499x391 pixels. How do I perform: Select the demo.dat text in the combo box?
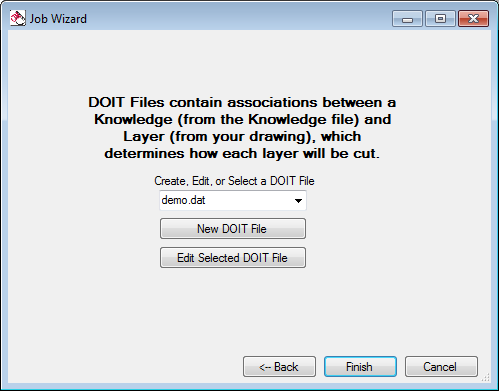click(183, 200)
